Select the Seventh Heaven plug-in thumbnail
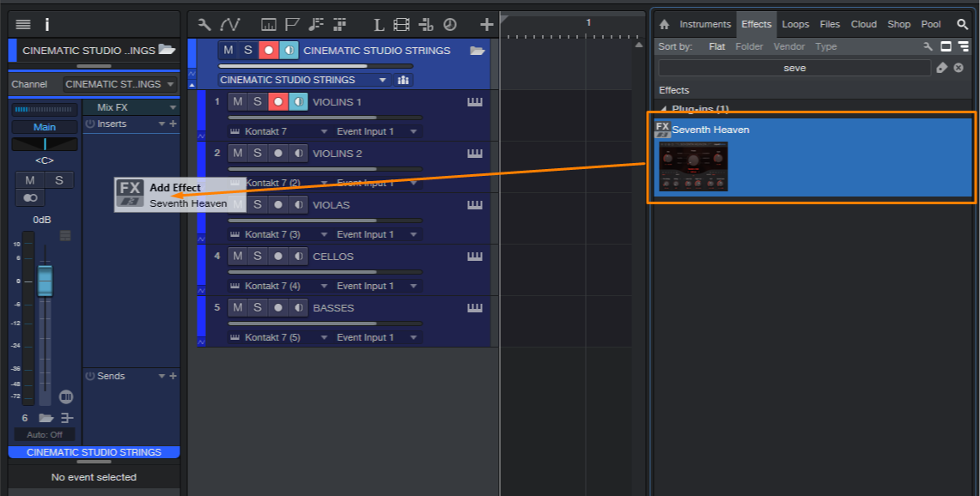The height and width of the screenshot is (496, 980). point(693,166)
